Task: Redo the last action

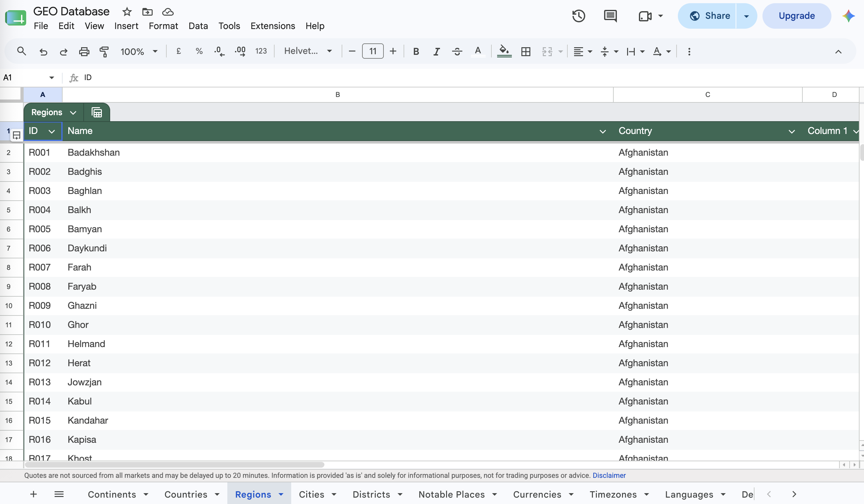Action: (x=64, y=51)
